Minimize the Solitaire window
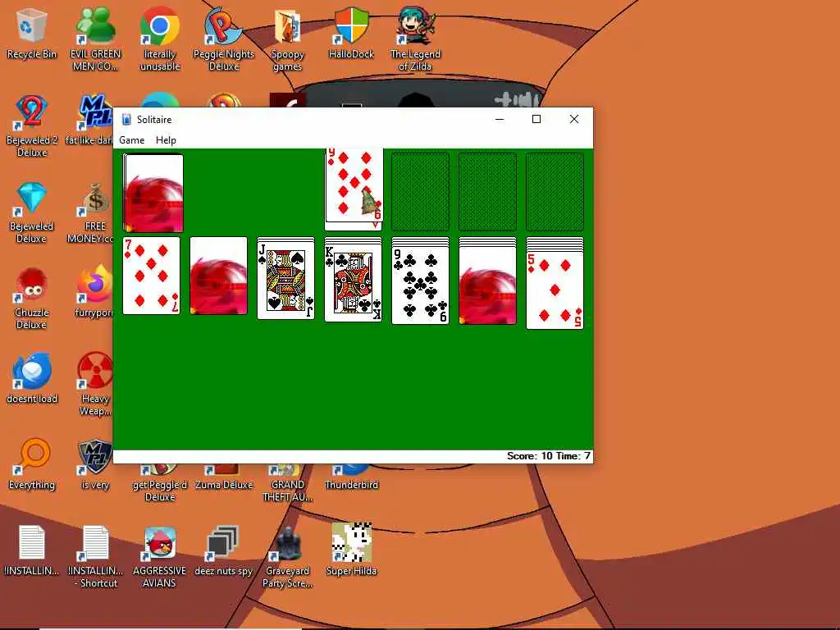 pyautogui.click(x=500, y=119)
